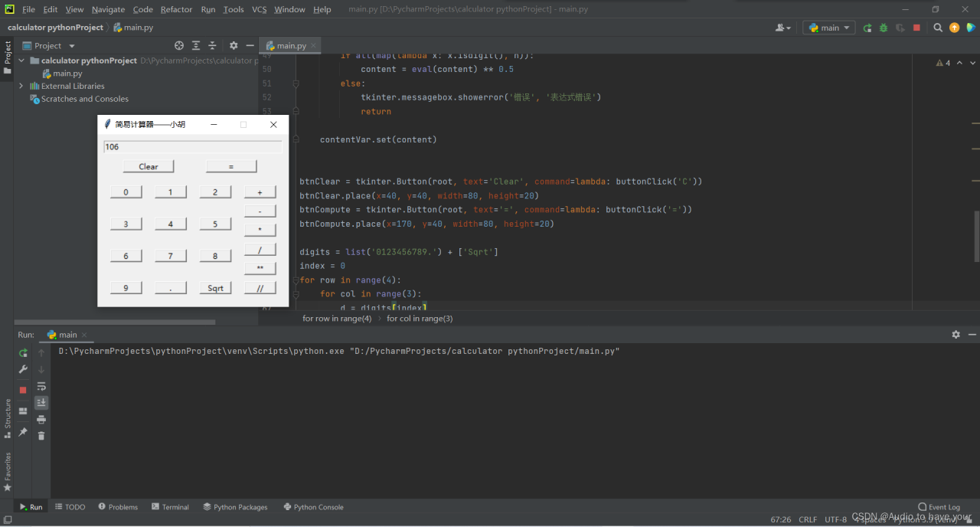Click Restore Layout icon in Run panel
Screen dimensions: 980x527
[23, 411]
